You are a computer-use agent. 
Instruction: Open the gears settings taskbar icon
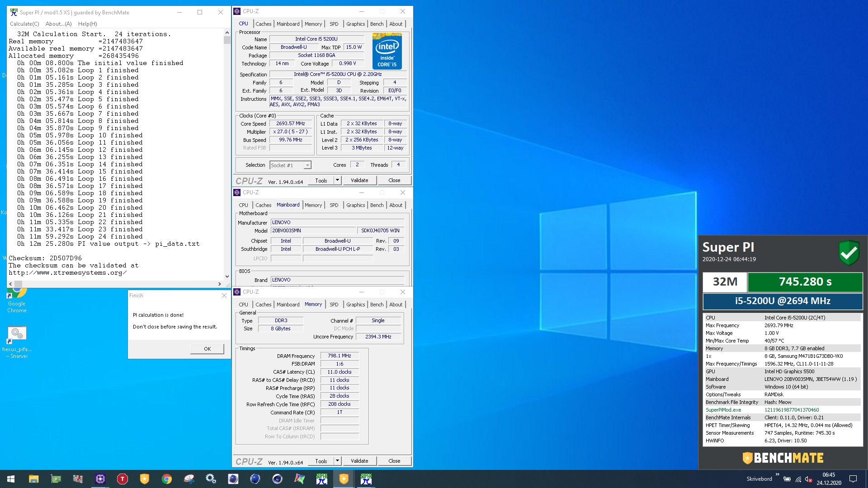pos(211,479)
